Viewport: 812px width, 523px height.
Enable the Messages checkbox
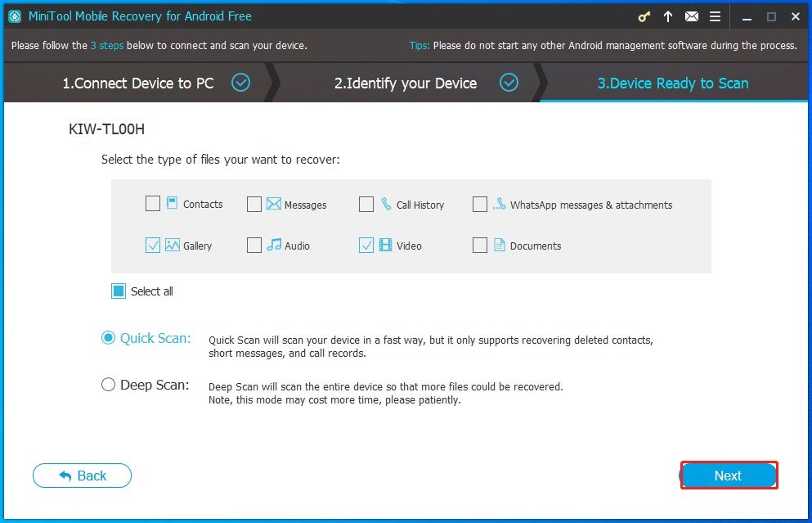(x=254, y=204)
